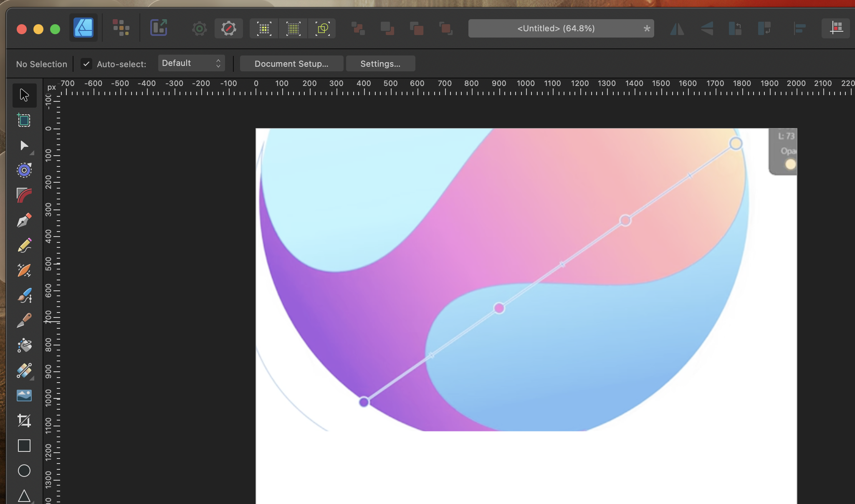Screen dimensions: 855x504
Task: Select the pink gradient stop on canvas
Action: tap(499, 308)
